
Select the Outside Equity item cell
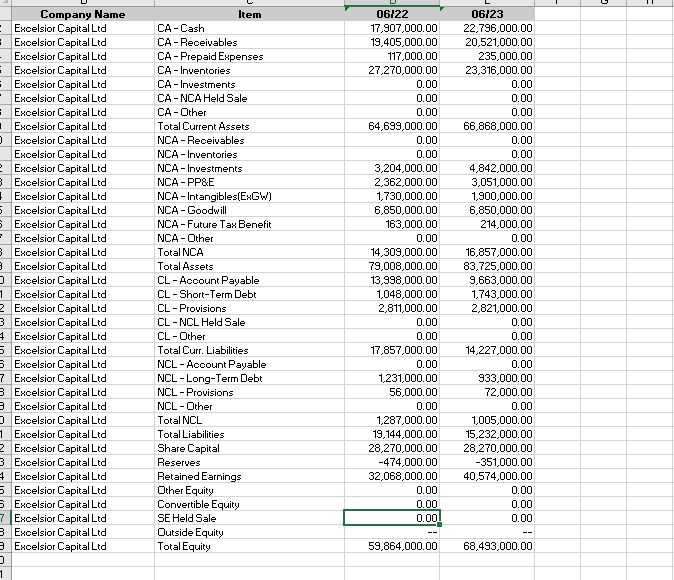click(249, 532)
